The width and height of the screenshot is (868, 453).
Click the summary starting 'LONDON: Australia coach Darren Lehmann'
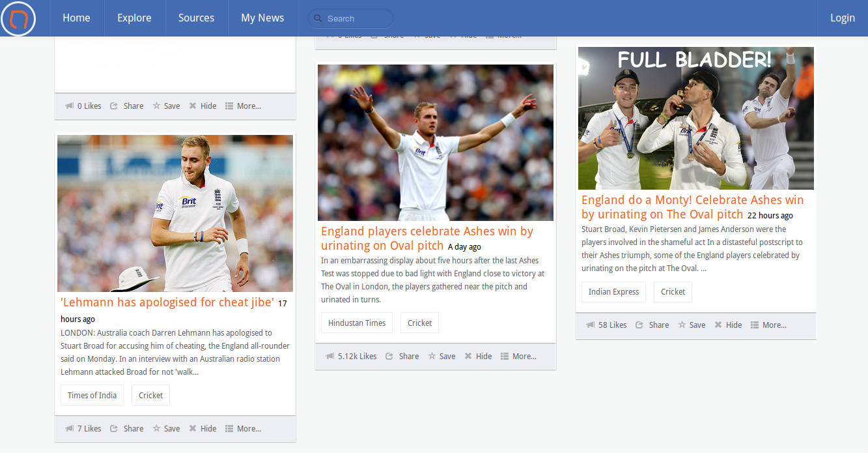[x=175, y=353]
